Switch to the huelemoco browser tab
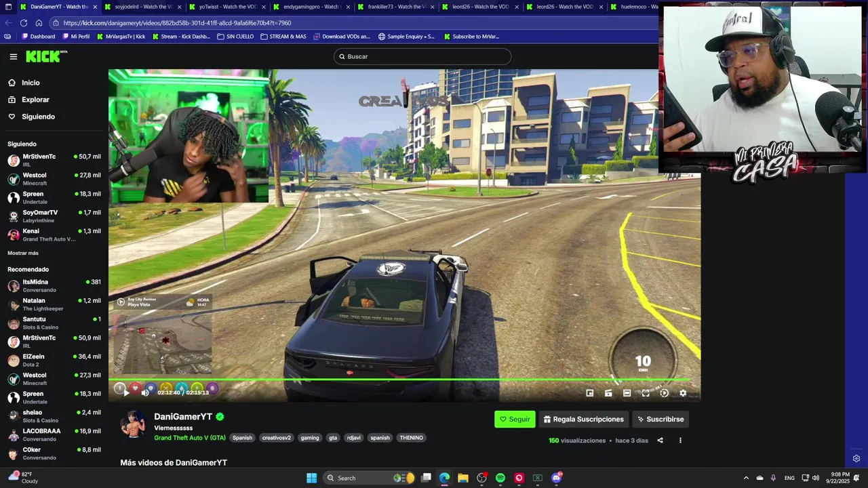This screenshot has width=868, height=488. point(634,7)
